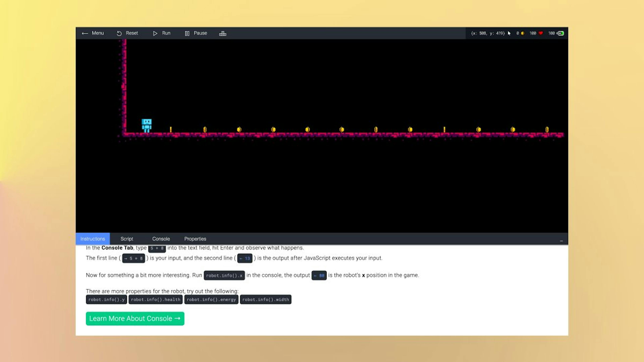Image resolution: width=644 pixels, height=362 pixels.
Task: Open the Properties tab
Action: tap(195, 239)
